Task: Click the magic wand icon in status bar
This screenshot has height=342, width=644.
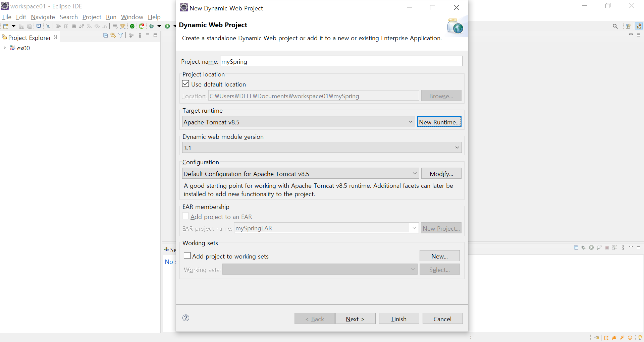Action: 622,338
